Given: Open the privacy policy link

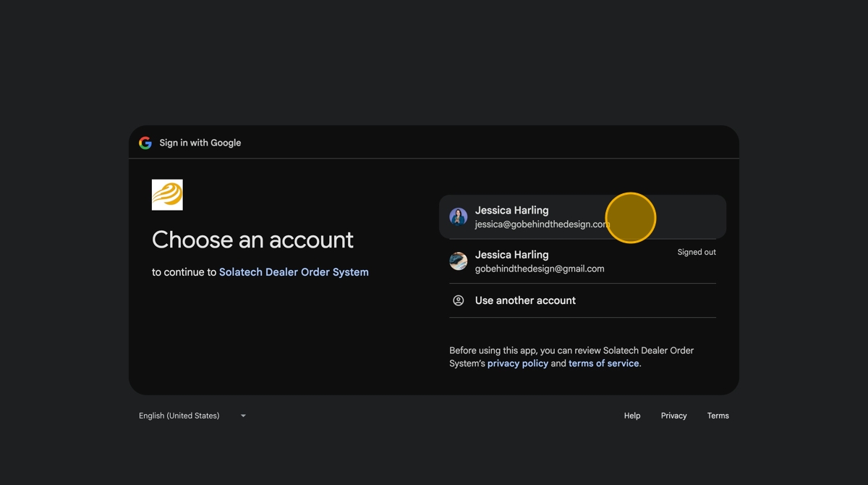Looking at the screenshot, I should click(518, 363).
